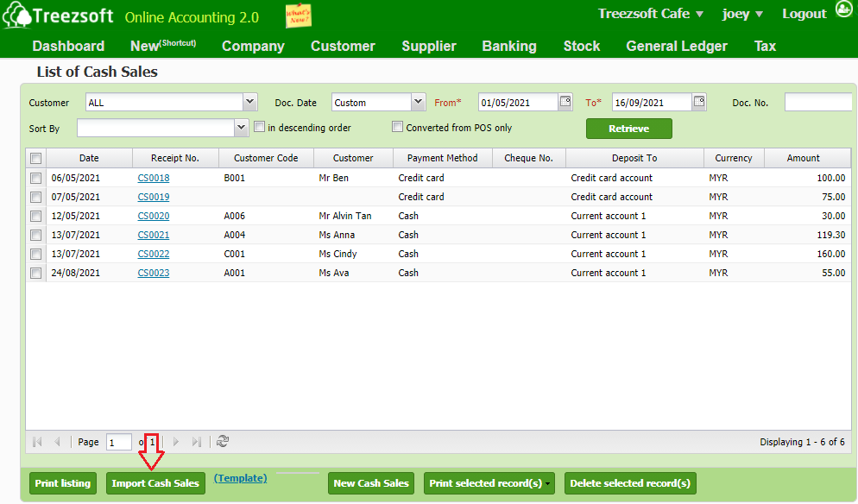Click the Retrieve button

click(x=628, y=128)
